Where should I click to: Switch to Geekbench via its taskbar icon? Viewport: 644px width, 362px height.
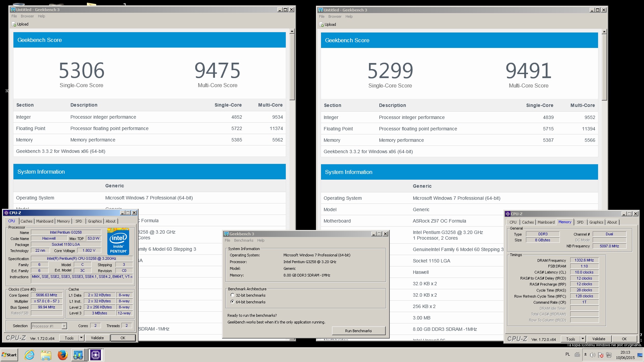[x=78, y=355]
